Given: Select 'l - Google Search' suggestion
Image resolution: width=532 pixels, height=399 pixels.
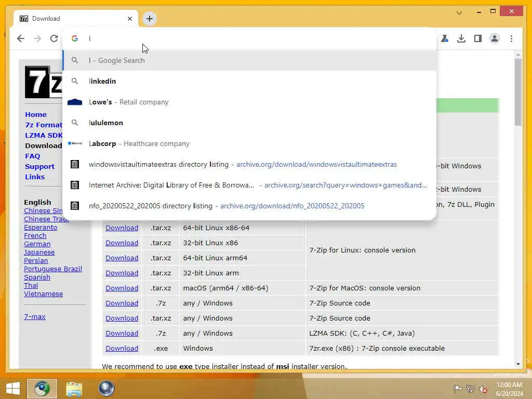Looking at the screenshot, I should tap(250, 60).
